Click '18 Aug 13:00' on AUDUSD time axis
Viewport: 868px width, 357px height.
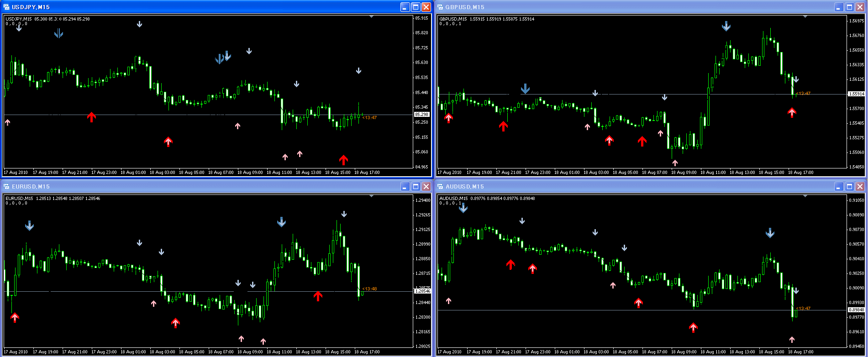[742, 352]
